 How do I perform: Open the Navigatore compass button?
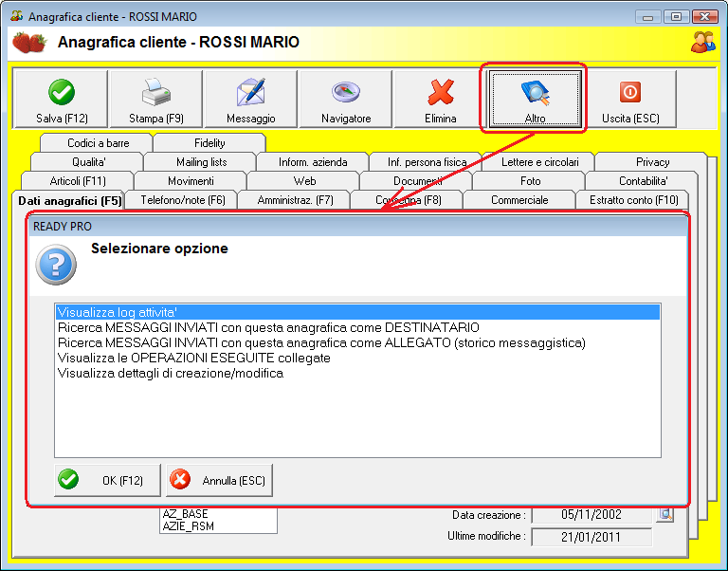(346, 99)
